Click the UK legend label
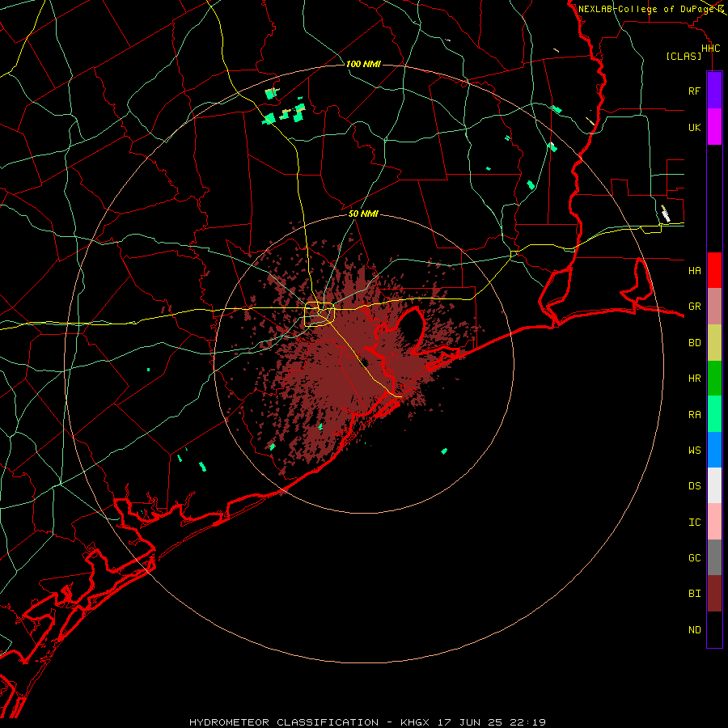 (x=694, y=127)
